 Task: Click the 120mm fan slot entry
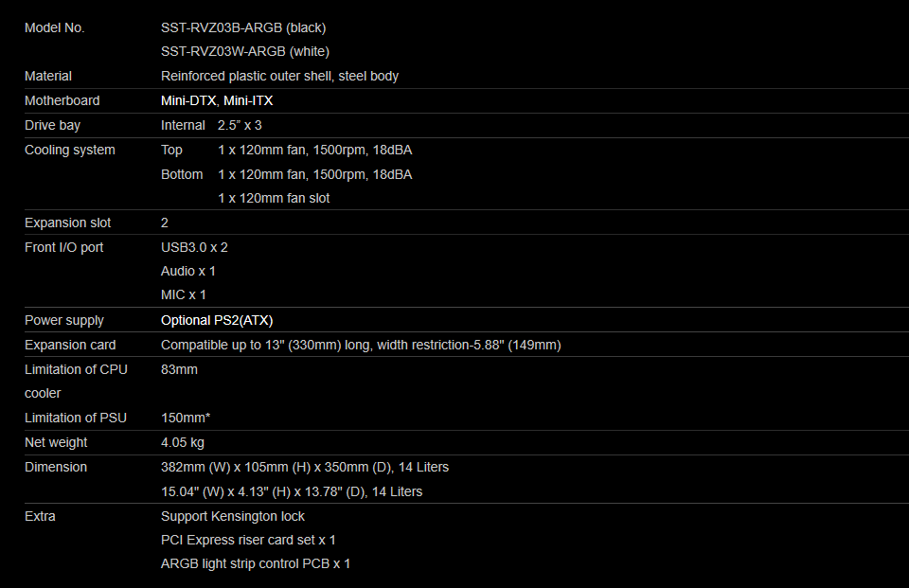tap(274, 198)
